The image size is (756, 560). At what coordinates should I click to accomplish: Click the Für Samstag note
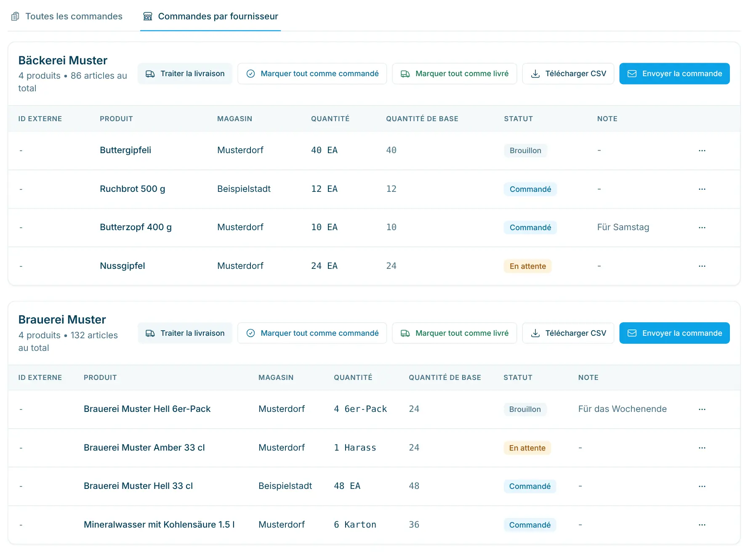[623, 227]
